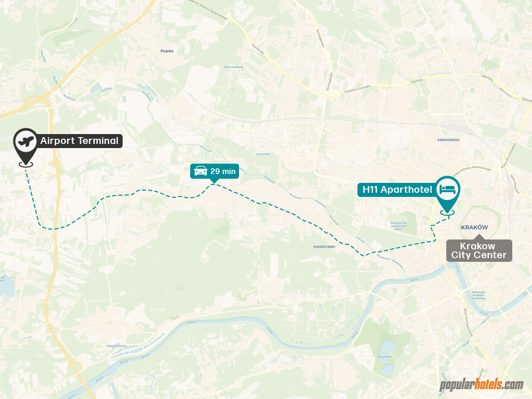Select the Airport Terminal label
The image size is (532, 399).
(79, 141)
